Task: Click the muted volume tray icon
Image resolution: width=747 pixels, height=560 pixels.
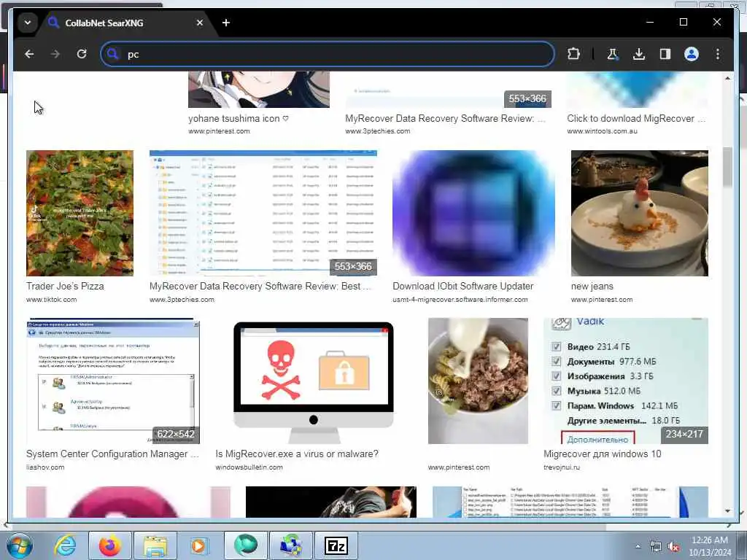Action: click(673, 547)
